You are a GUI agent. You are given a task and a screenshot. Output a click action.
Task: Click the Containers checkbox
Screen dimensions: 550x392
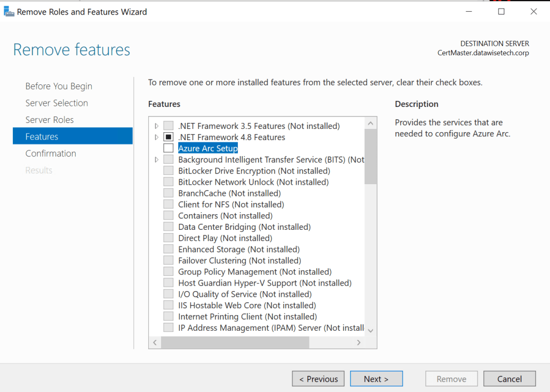point(168,216)
